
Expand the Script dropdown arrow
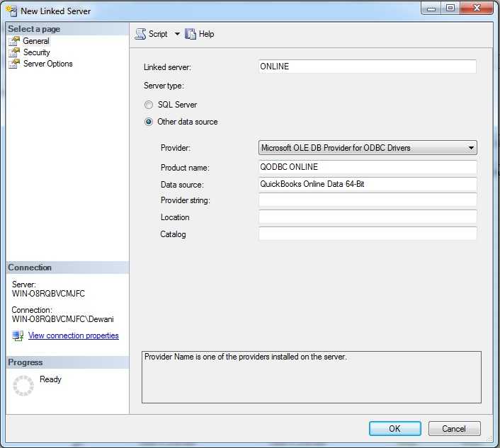point(177,34)
